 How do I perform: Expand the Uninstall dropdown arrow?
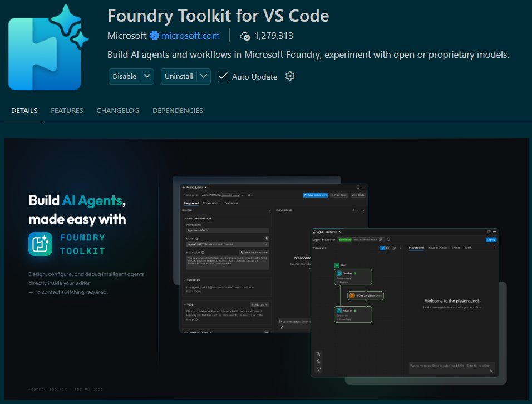pos(204,77)
